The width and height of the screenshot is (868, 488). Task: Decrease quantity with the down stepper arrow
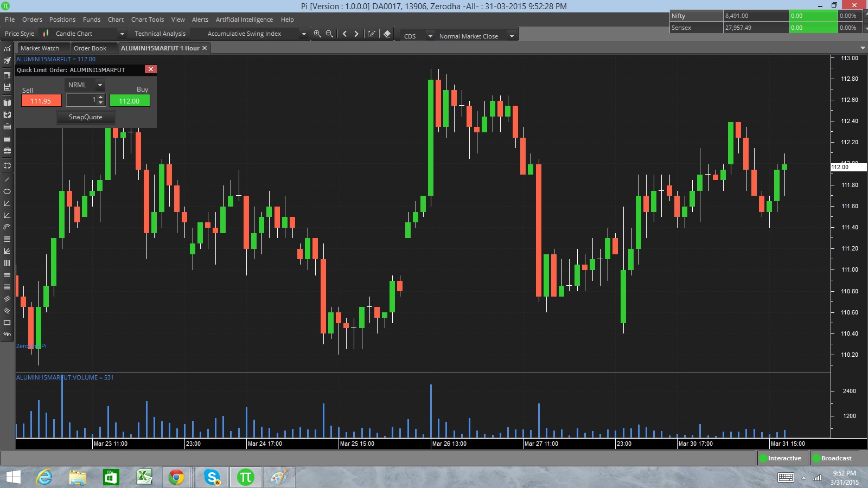click(x=100, y=103)
